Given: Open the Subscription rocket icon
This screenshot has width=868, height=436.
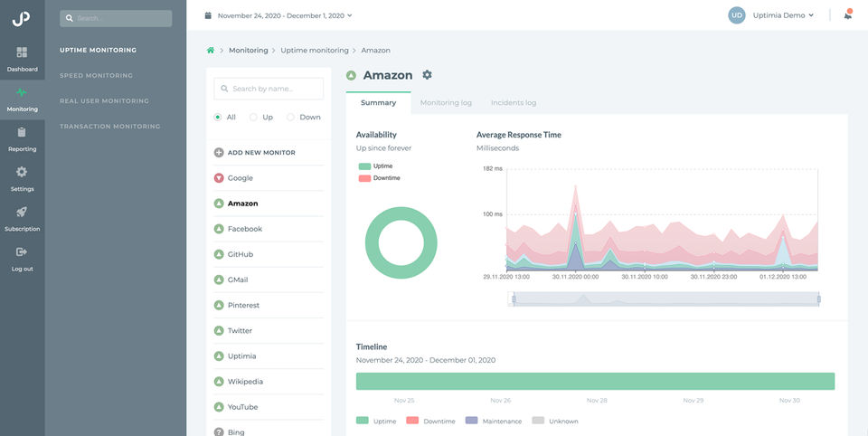Looking at the screenshot, I should 22,212.
